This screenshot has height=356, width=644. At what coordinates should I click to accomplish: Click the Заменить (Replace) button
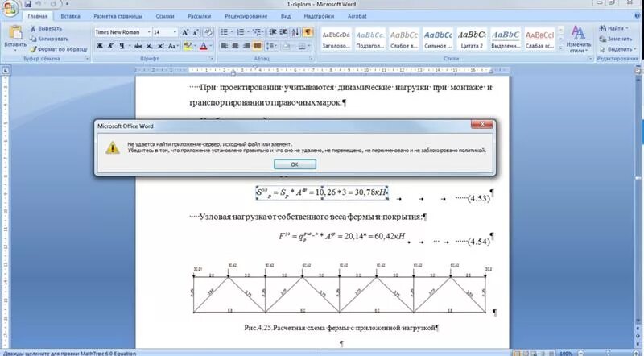point(615,39)
